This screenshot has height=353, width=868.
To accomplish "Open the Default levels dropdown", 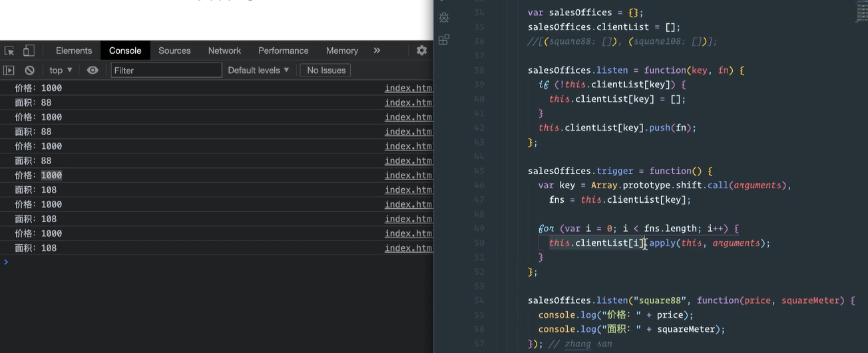I will pyautogui.click(x=258, y=70).
